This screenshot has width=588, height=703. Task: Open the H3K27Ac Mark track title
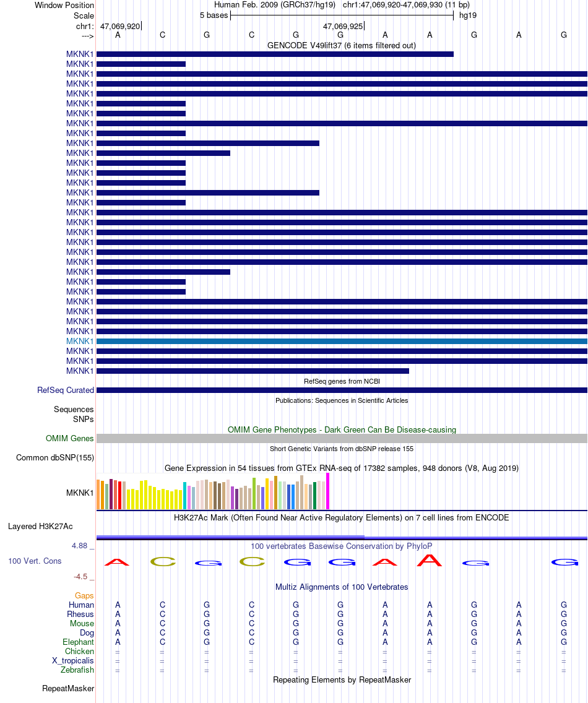coord(341,517)
